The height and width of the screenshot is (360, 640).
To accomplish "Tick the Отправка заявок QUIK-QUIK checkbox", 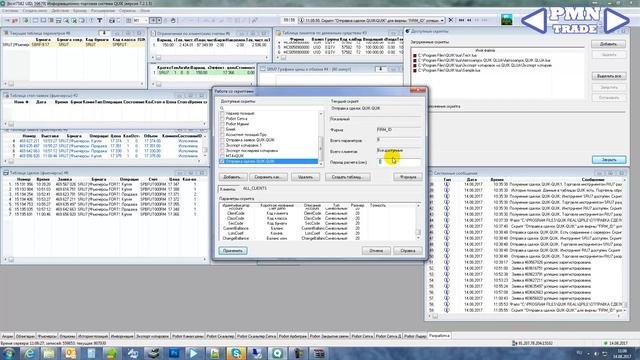I will [x=222, y=140].
